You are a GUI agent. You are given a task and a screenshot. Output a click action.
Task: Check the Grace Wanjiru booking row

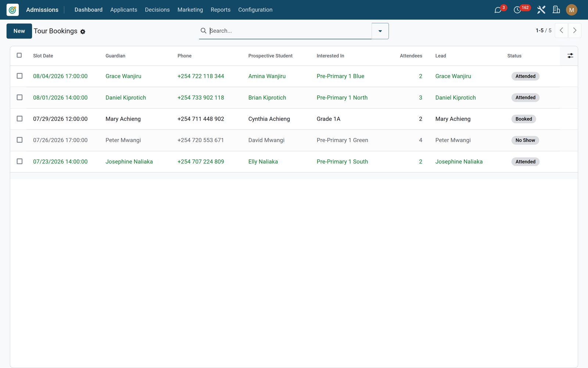tap(19, 76)
